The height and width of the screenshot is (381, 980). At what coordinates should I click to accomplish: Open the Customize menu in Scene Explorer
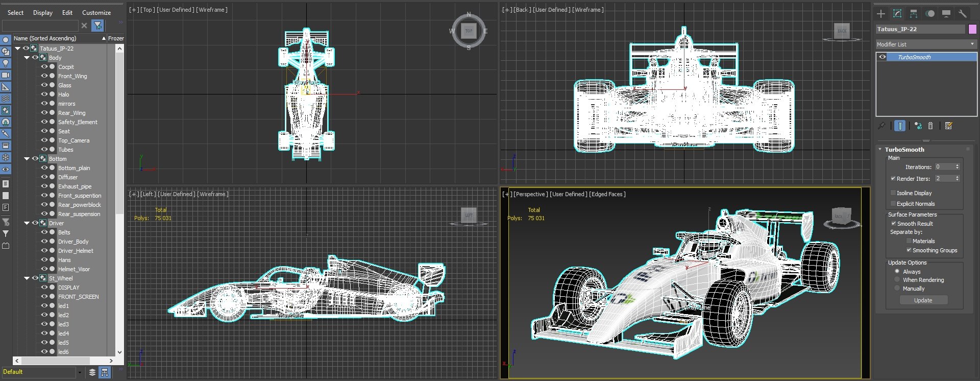(x=96, y=13)
